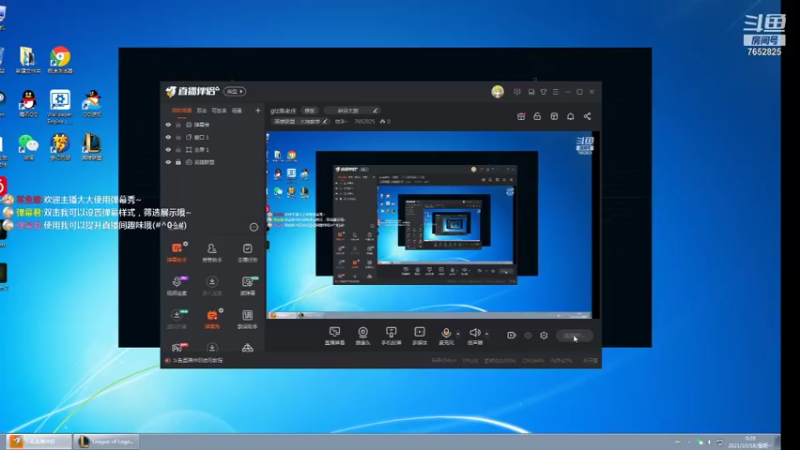The image size is (800, 450).
Task: Open the notification bell icon
Action: tap(570, 116)
